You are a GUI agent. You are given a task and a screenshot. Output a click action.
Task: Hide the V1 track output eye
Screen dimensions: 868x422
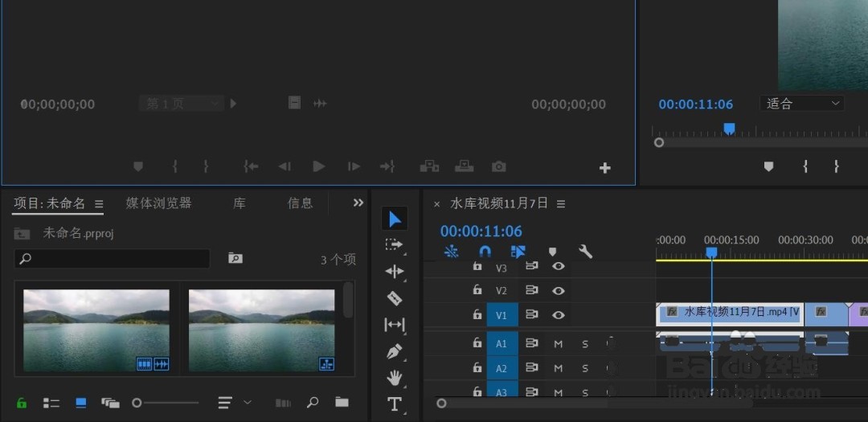[x=559, y=314]
